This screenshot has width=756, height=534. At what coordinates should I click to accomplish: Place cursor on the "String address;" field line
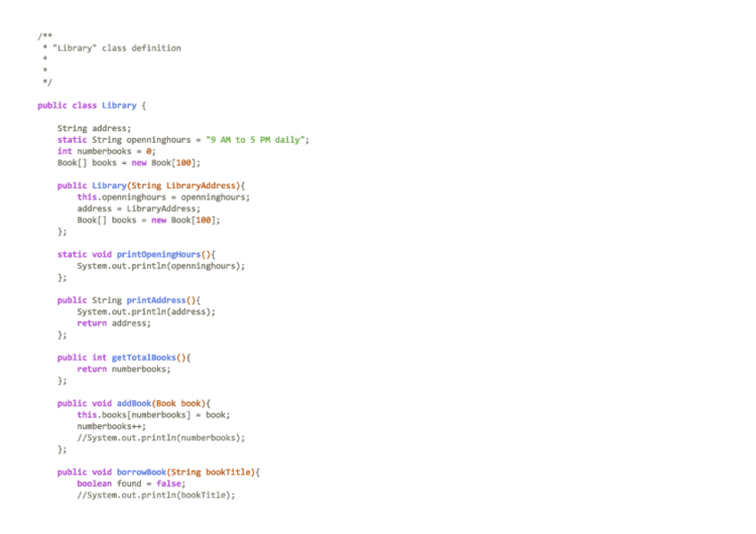click(x=94, y=128)
